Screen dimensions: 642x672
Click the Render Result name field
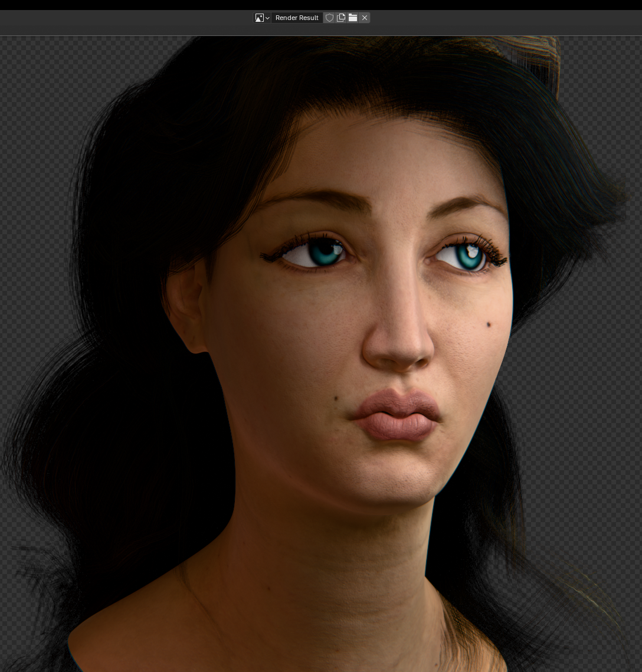click(x=297, y=18)
